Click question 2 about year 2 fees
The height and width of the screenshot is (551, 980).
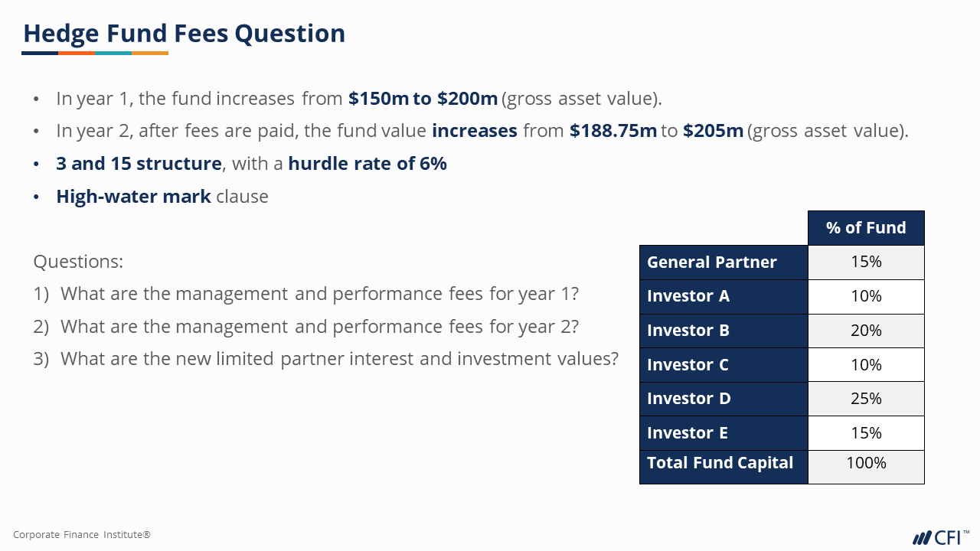tap(305, 327)
